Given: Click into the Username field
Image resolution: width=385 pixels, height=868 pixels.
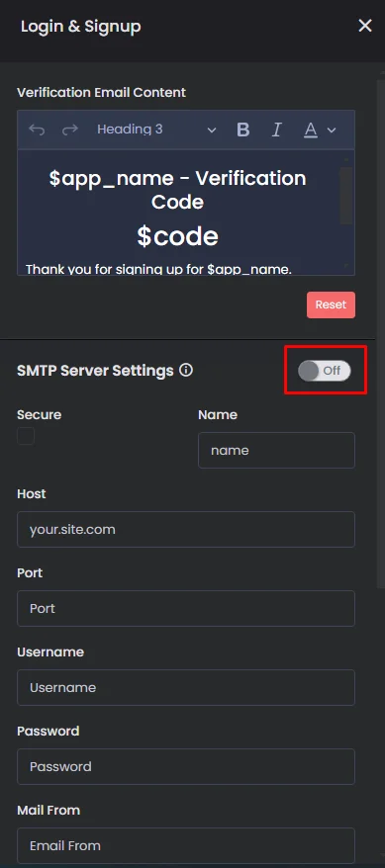Looking at the screenshot, I should 186,687.
